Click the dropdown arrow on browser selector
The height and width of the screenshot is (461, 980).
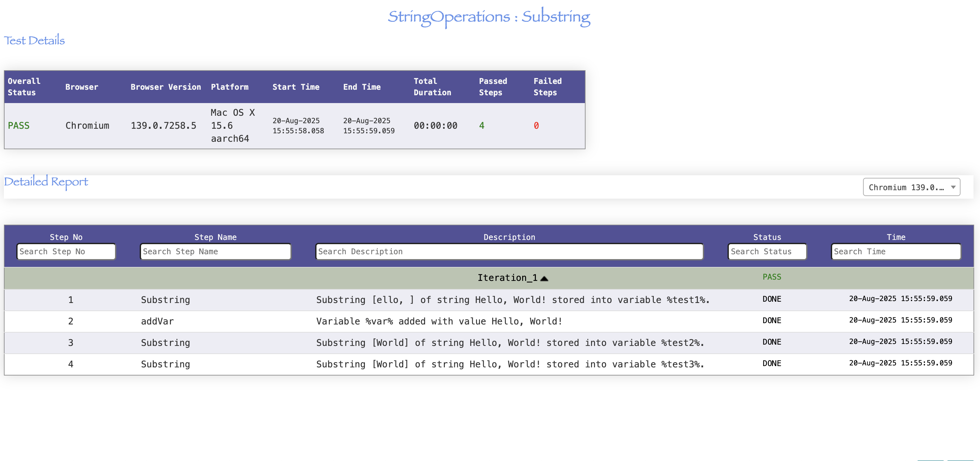[953, 187]
